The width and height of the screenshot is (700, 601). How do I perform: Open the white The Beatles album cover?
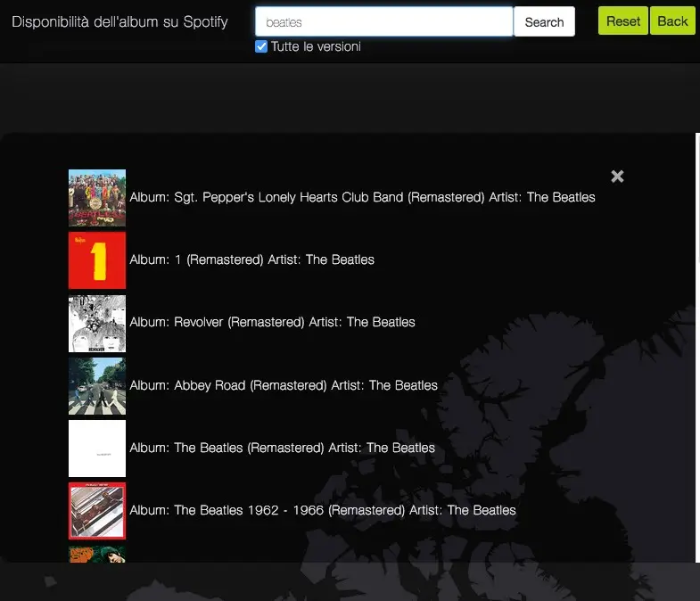(97, 449)
